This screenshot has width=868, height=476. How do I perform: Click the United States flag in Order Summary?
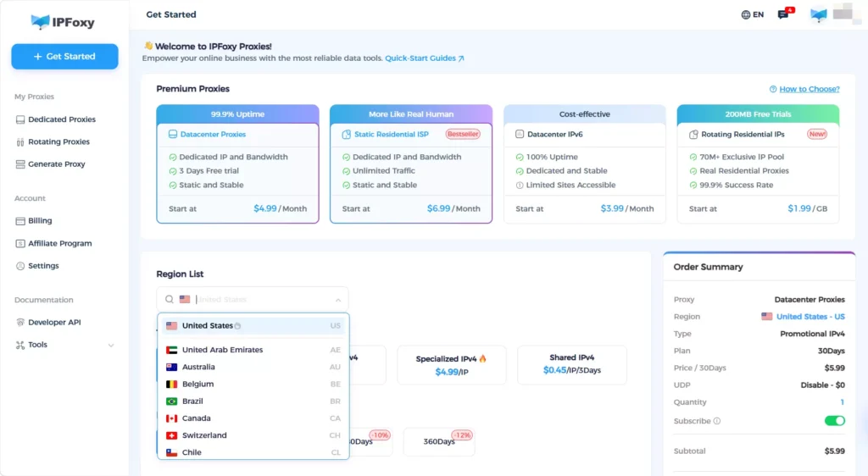point(766,317)
